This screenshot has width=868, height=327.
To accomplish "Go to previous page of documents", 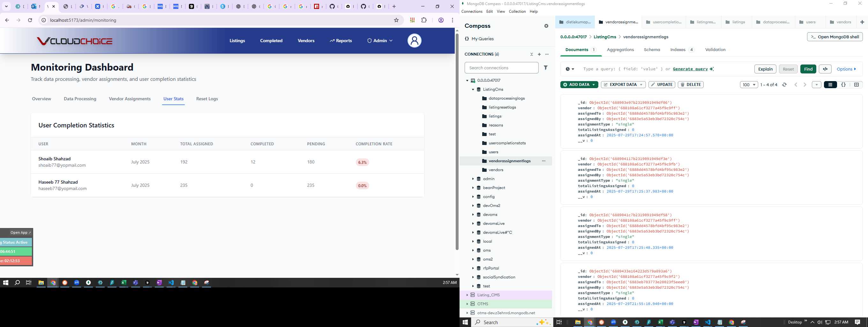I will pos(796,85).
